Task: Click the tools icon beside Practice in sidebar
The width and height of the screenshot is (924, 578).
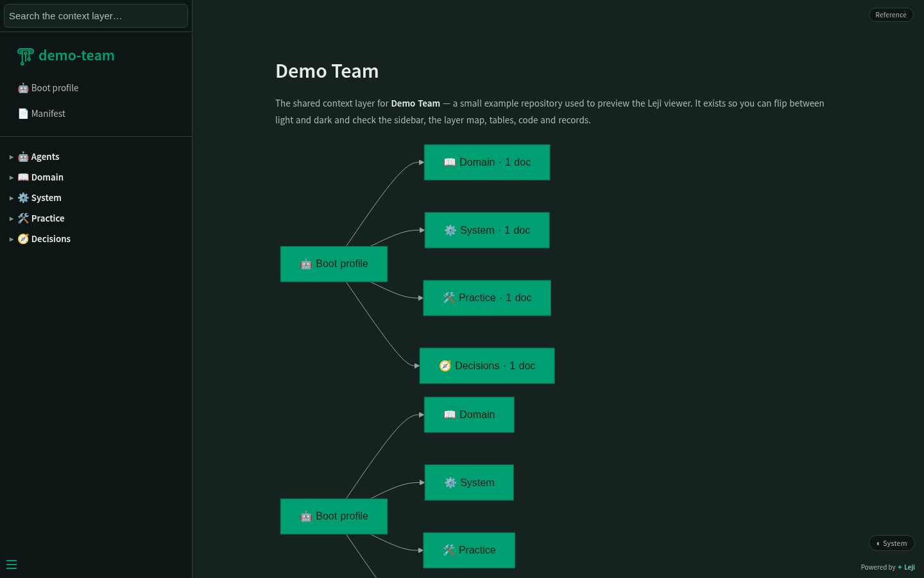Action: click(x=23, y=218)
